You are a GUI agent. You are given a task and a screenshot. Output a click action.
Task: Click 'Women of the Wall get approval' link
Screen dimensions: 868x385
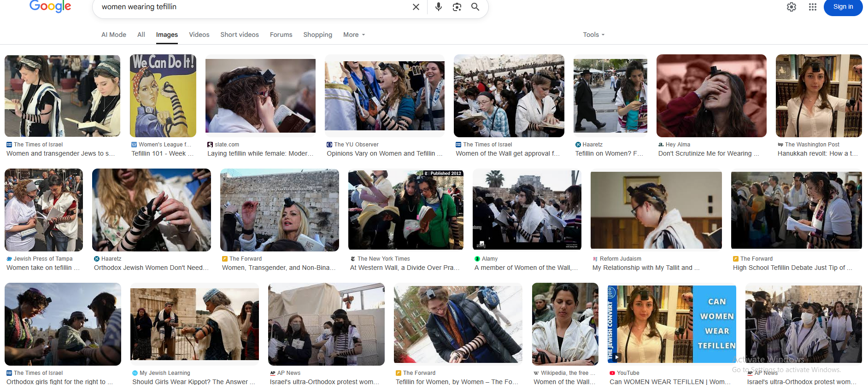[508, 153]
